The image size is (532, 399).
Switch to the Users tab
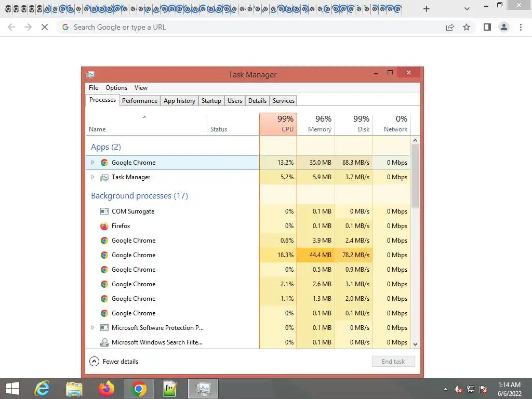[x=235, y=101]
